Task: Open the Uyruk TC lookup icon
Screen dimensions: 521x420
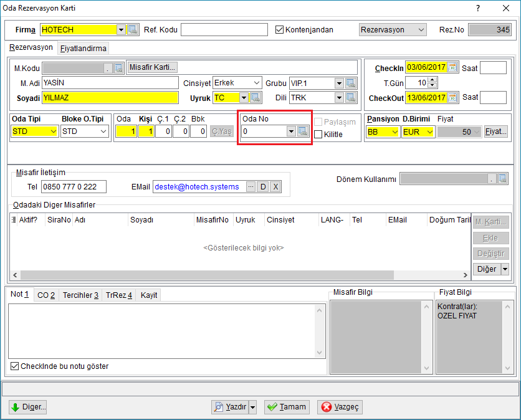Action: pos(256,98)
